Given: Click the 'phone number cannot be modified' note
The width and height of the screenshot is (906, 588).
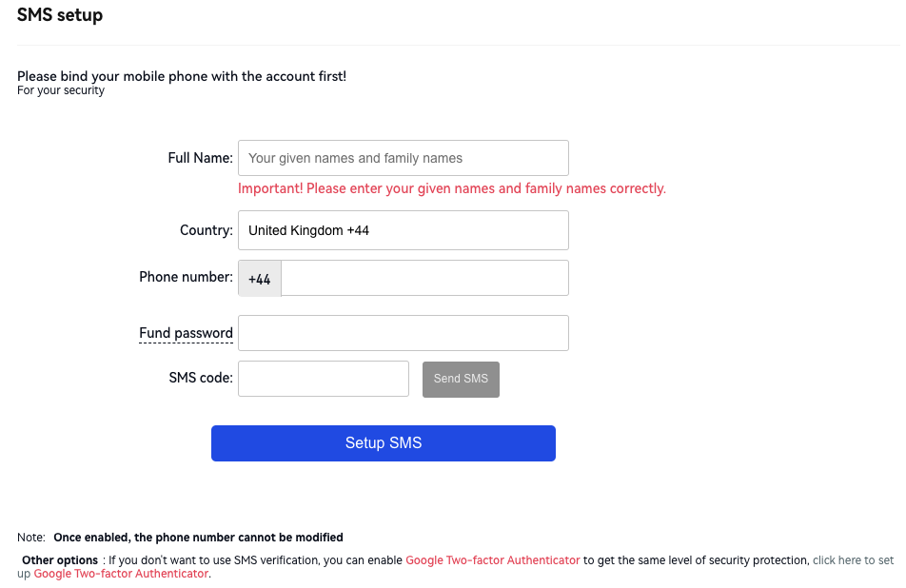Looking at the screenshot, I should pos(198,538).
